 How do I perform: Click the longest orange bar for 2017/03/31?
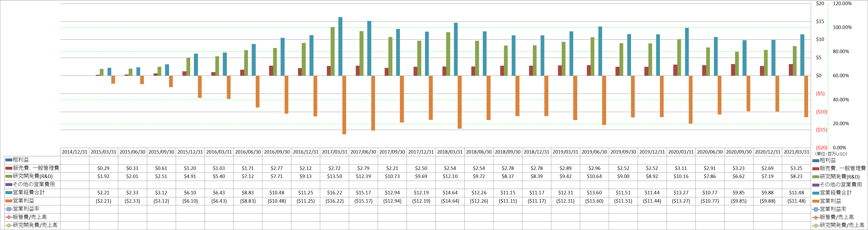(344, 105)
